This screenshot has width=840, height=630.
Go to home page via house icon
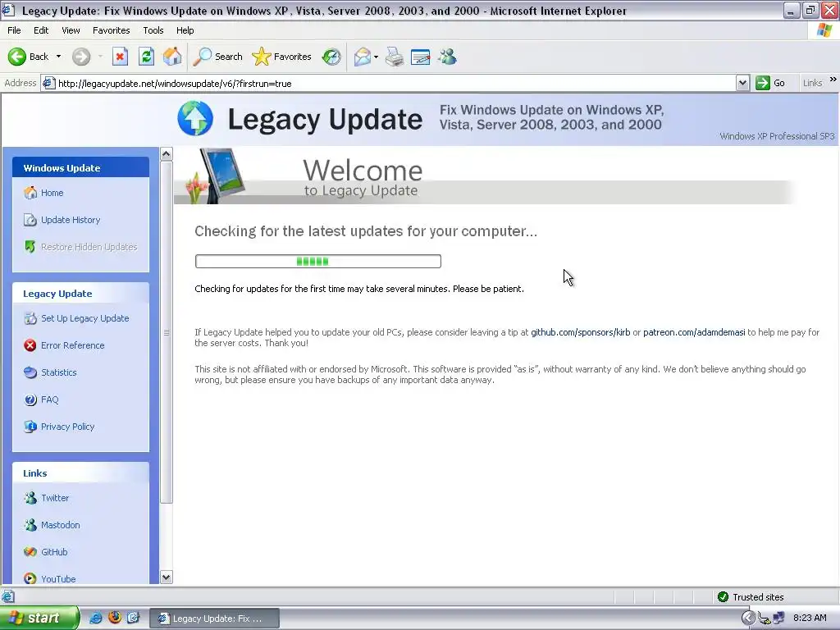coord(172,57)
